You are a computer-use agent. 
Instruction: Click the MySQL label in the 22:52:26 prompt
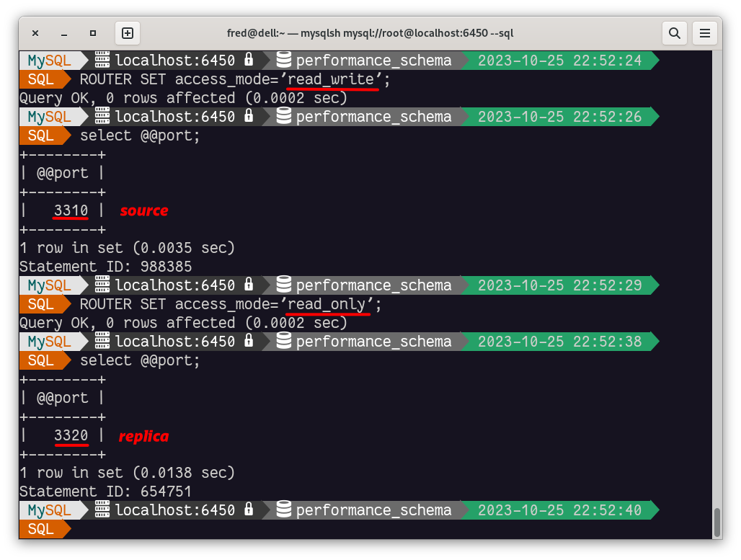tap(49, 117)
